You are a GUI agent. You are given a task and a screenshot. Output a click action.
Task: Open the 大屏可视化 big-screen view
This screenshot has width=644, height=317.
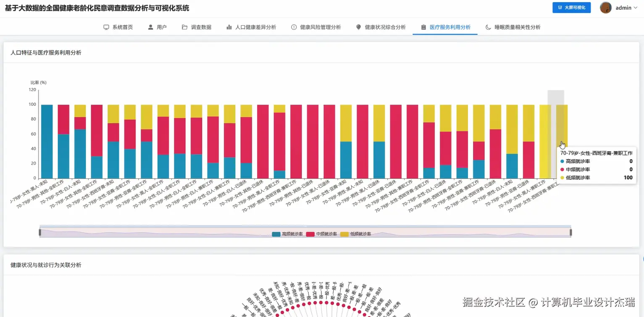point(571,8)
